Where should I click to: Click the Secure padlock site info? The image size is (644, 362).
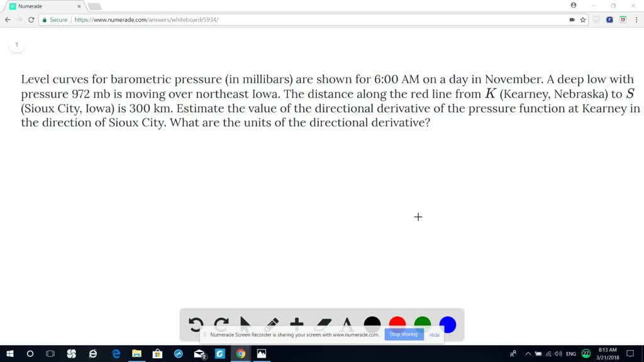[55, 19]
